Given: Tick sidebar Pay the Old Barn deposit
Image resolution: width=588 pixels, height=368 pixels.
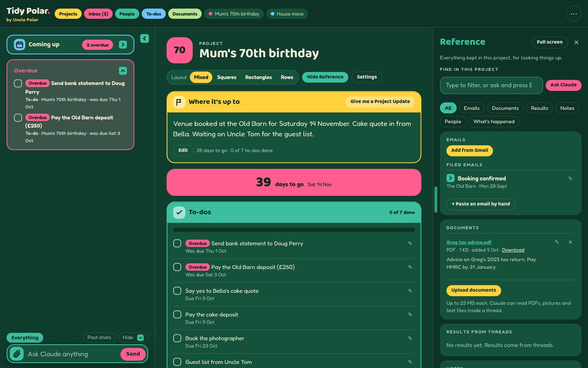Looking at the screenshot, I should click(18, 118).
